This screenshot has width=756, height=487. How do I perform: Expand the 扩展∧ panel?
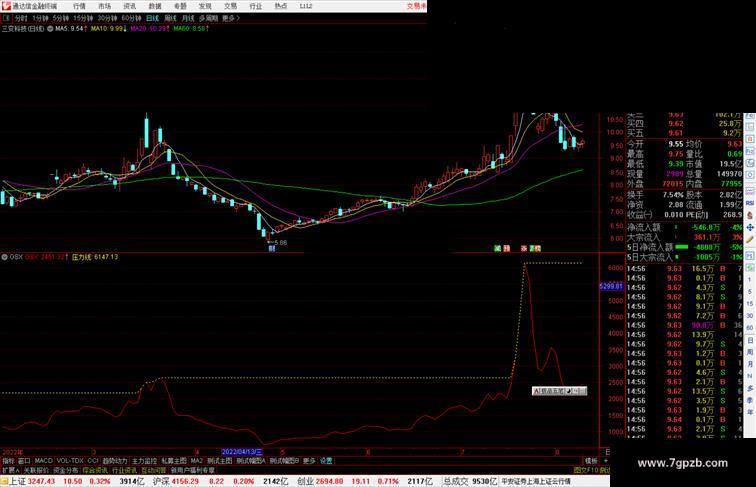click(11, 470)
